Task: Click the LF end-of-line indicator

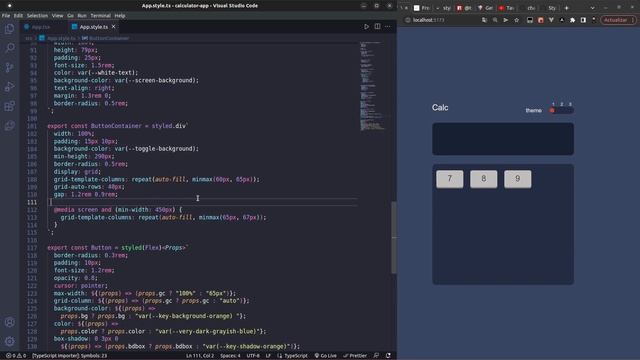Action: (268, 356)
